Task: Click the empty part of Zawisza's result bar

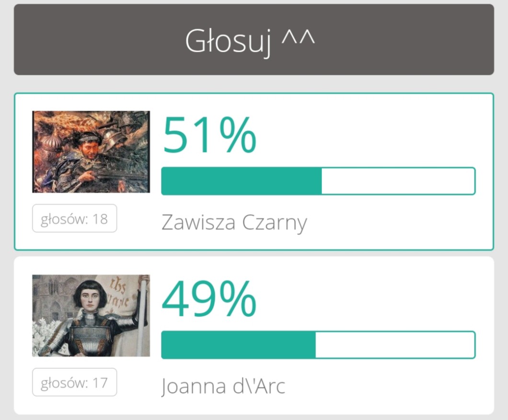Action: click(398, 181)
